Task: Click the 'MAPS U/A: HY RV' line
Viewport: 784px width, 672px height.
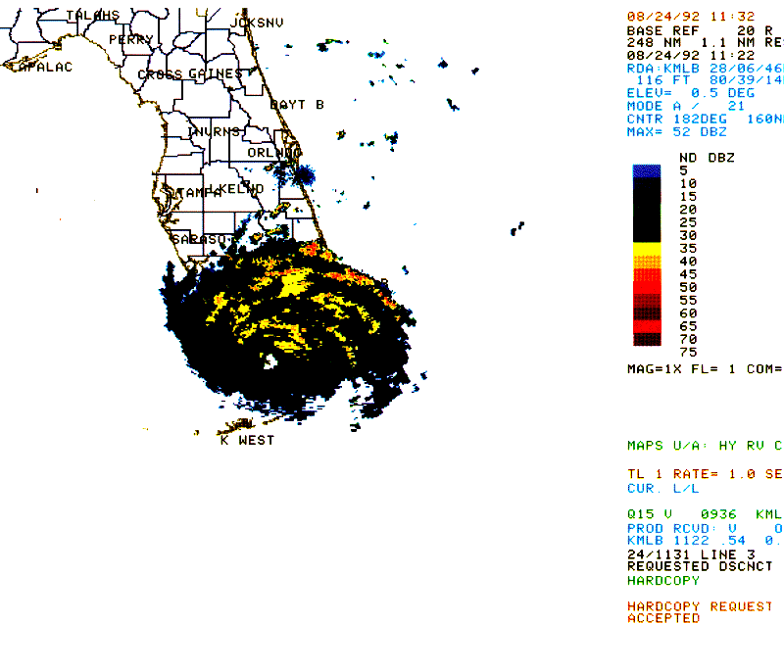Action: [x=705, y=446]
